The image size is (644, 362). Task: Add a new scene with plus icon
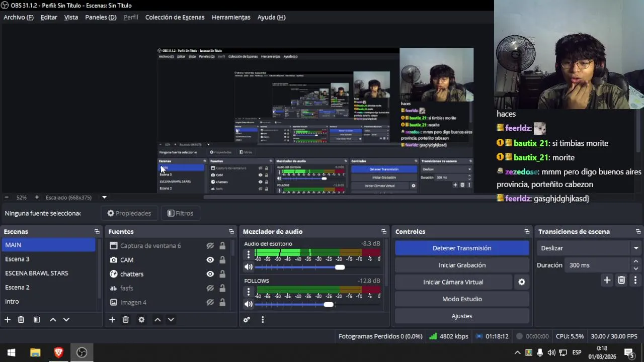click(8, 320)
